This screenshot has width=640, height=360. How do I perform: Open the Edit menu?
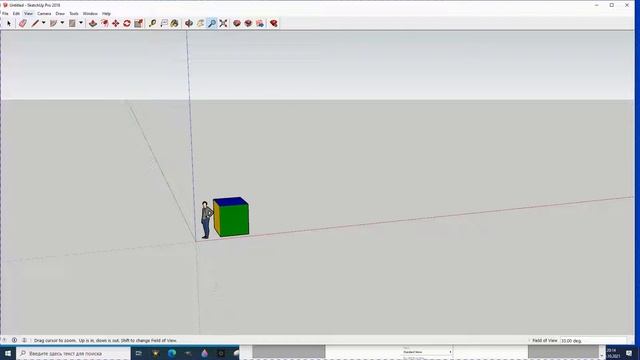coord(16,13)
